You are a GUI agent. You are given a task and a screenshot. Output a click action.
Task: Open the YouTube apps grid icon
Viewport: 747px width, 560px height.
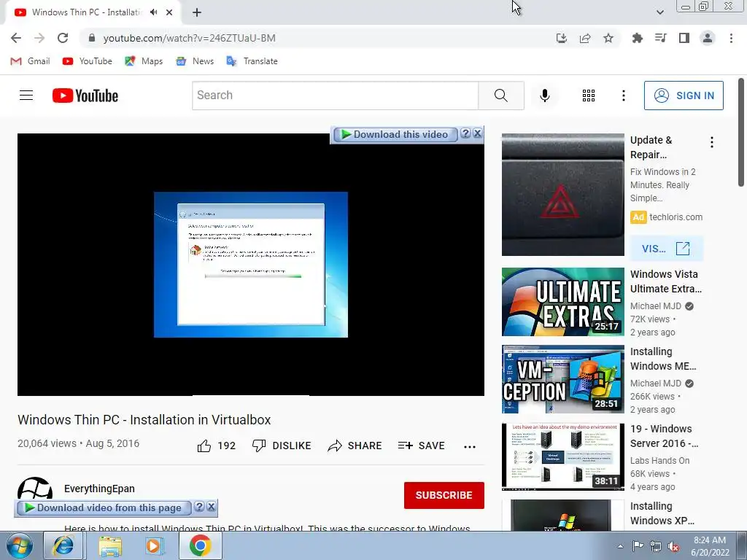pyautogui.click(x=589, y=96)
